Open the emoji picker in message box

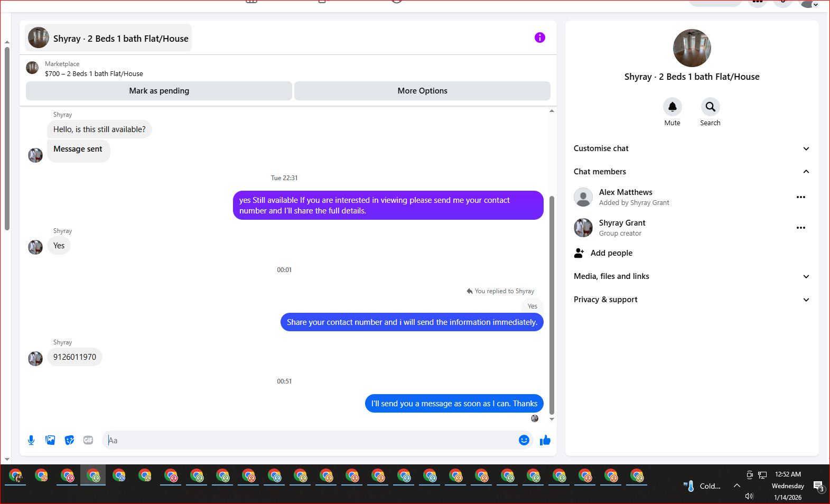point(524,440)
